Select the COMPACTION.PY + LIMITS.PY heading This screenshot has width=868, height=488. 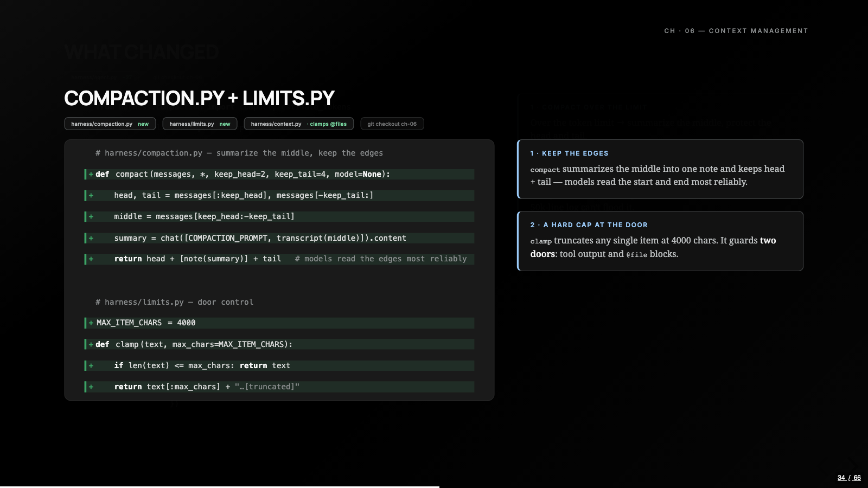coord(199,98)
